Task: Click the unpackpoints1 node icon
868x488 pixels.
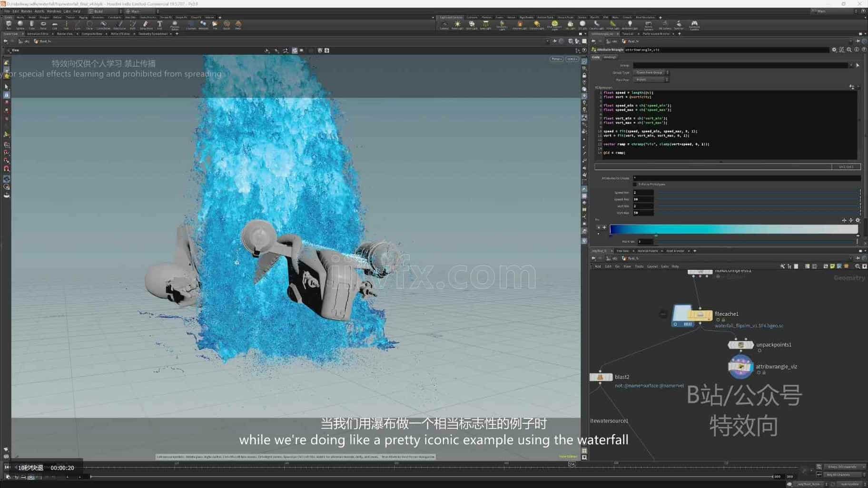Action: [740, 345]
